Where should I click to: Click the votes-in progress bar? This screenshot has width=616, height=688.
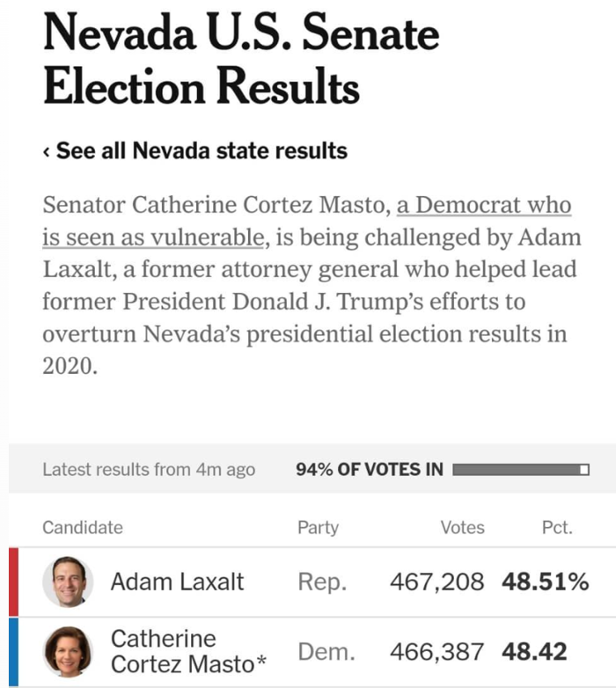(520, 469)
